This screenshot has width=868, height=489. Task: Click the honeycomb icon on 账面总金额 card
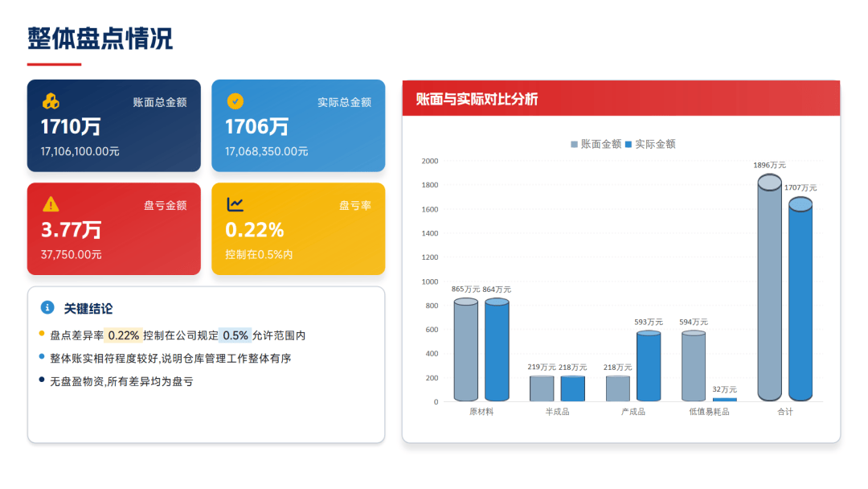click(51, 101)
